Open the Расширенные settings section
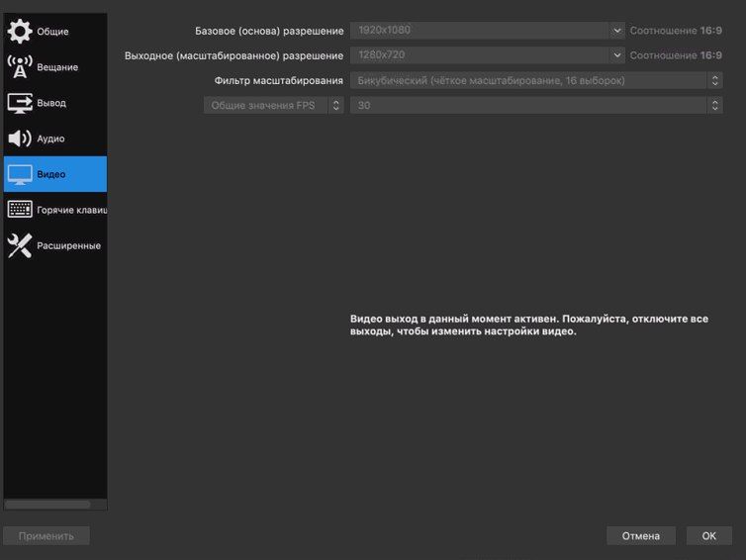The image size is (746, 560). click(x=55, y=245)
